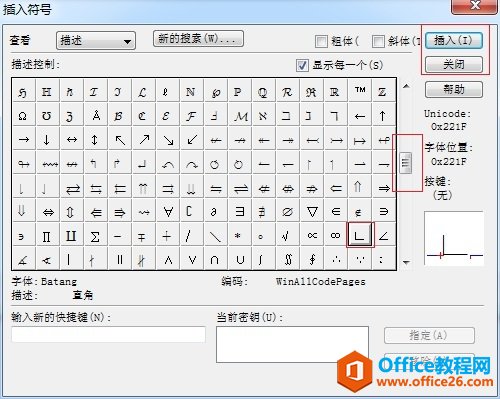Viewport: 500px width, 399px height.
Task: Choose the logical and ∧ symbol
Action: (168, 259)
